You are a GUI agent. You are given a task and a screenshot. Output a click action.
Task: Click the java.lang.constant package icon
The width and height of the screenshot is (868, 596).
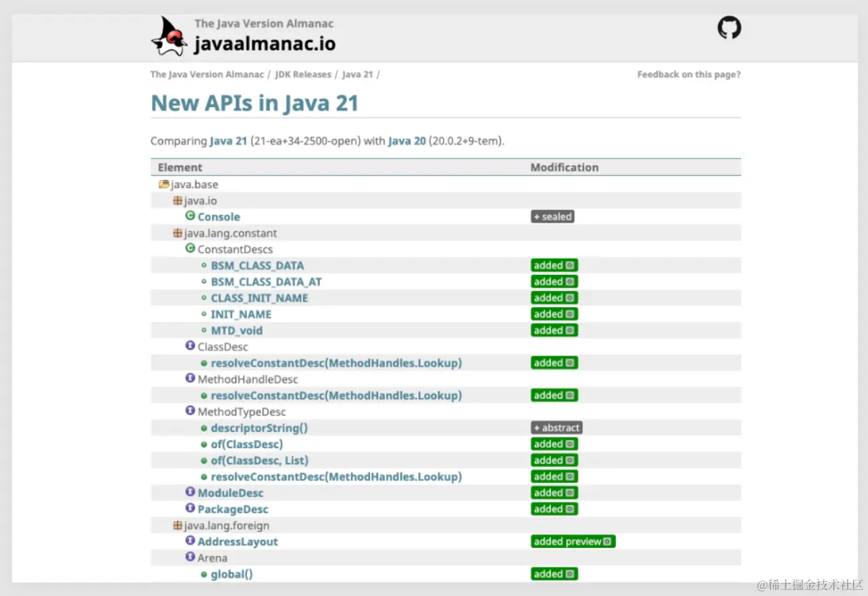coord(177,233)
